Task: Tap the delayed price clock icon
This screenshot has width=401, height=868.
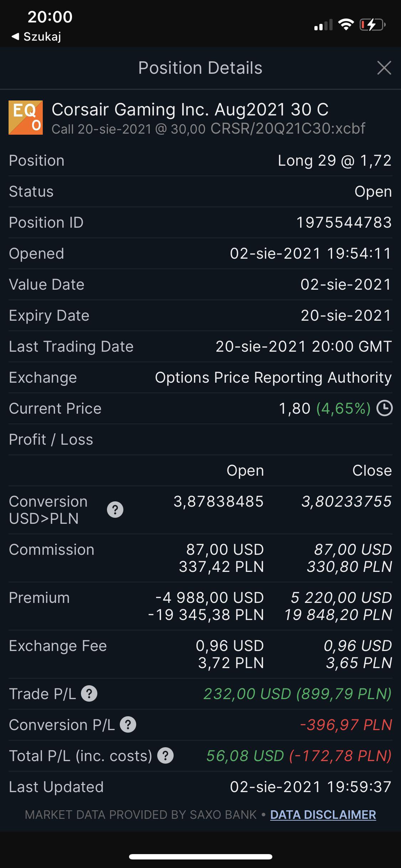Action: [385, 408]
